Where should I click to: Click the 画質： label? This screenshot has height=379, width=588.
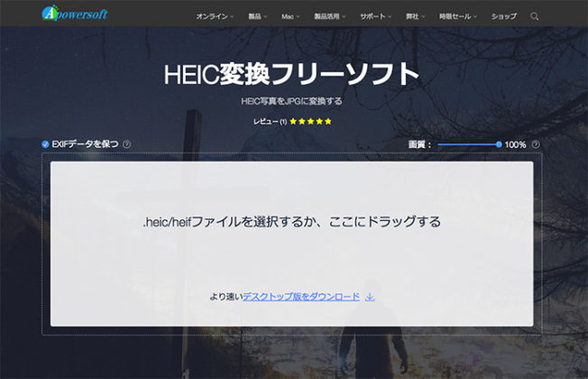coord(419,144)
